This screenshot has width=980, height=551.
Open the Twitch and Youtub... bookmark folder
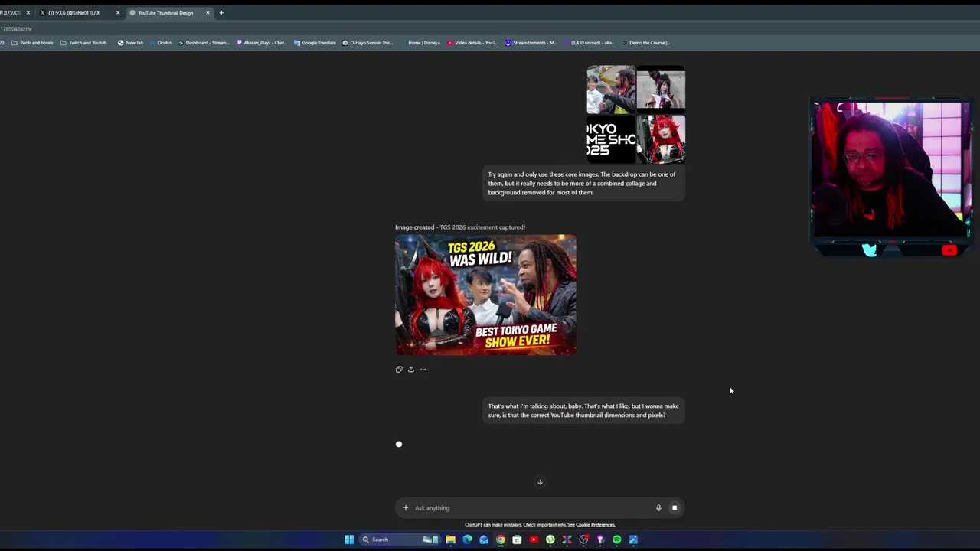pyautogui.click(x=85, y=43)
